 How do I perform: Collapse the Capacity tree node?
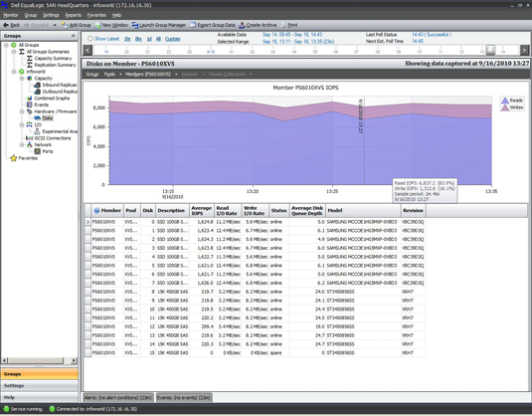[22, 78]
